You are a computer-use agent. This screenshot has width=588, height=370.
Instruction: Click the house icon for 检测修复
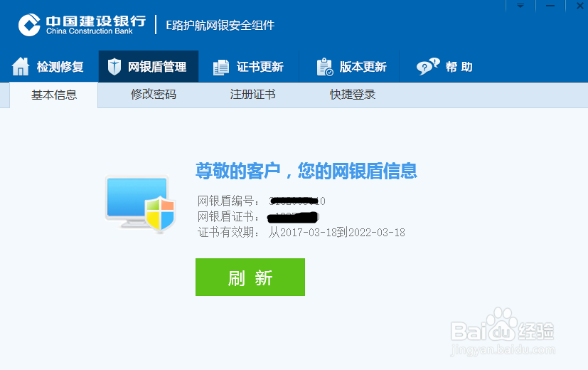pyautogui.click(x=21, y=66)
